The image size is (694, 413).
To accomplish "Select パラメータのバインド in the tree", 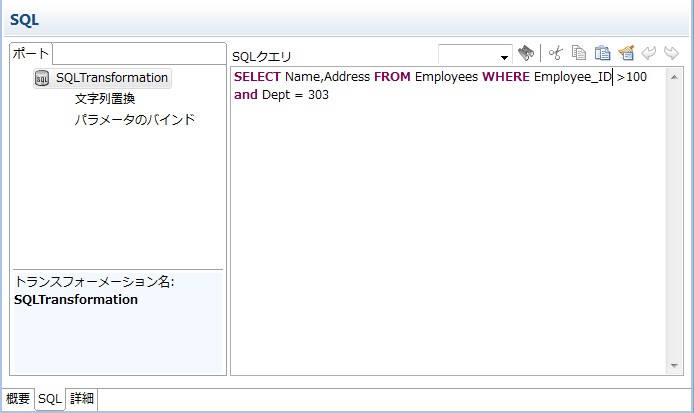I will pos(134,120).
